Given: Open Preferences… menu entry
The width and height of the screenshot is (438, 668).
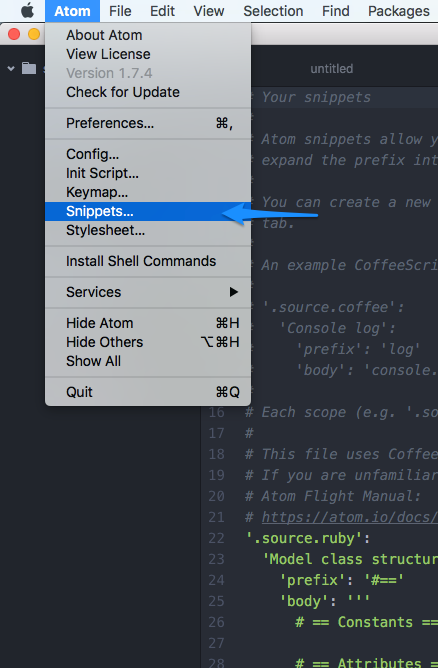Looking at the screenshot, I should point(148,123).
